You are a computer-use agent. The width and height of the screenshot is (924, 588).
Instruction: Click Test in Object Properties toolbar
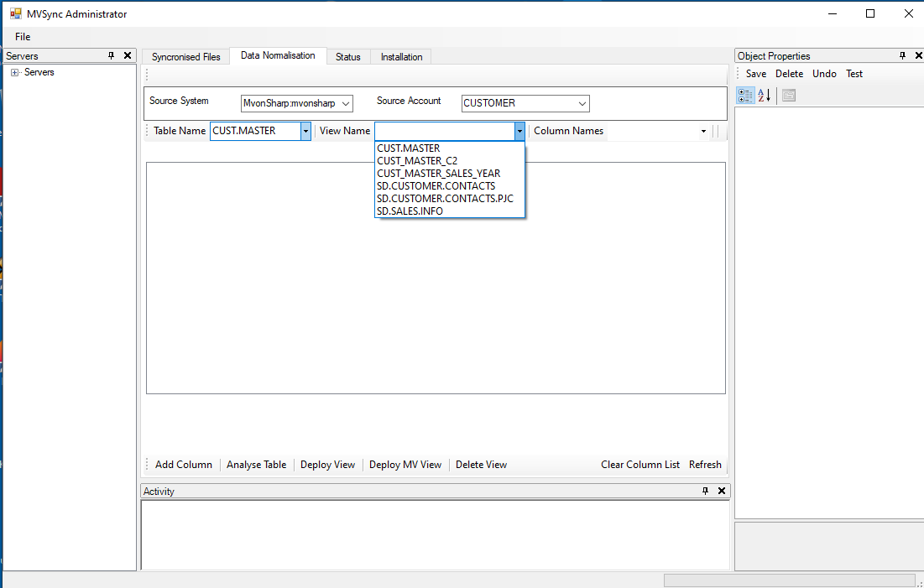click(854, 74)
